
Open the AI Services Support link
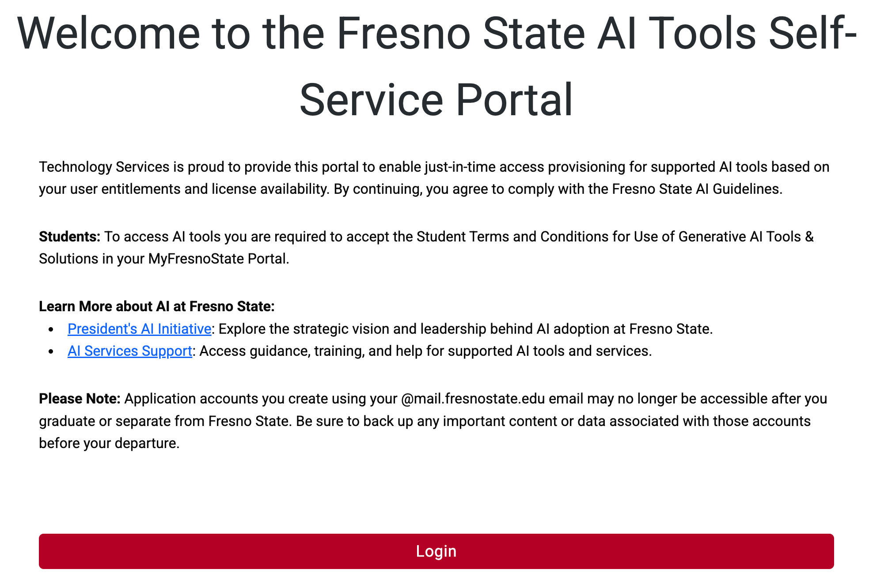129,351
